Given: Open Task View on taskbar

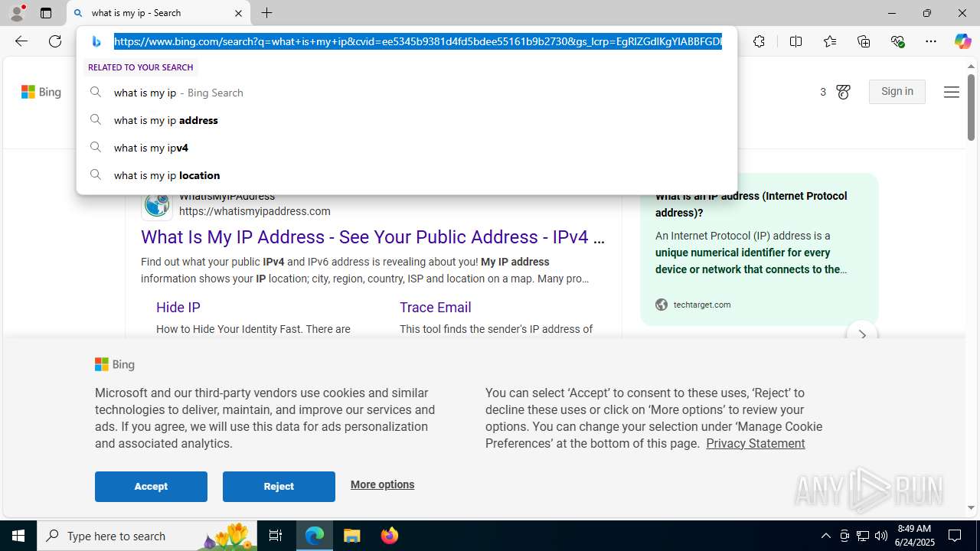Looking at the screenshot, I should pyautogui.click(x=276, y=536).
